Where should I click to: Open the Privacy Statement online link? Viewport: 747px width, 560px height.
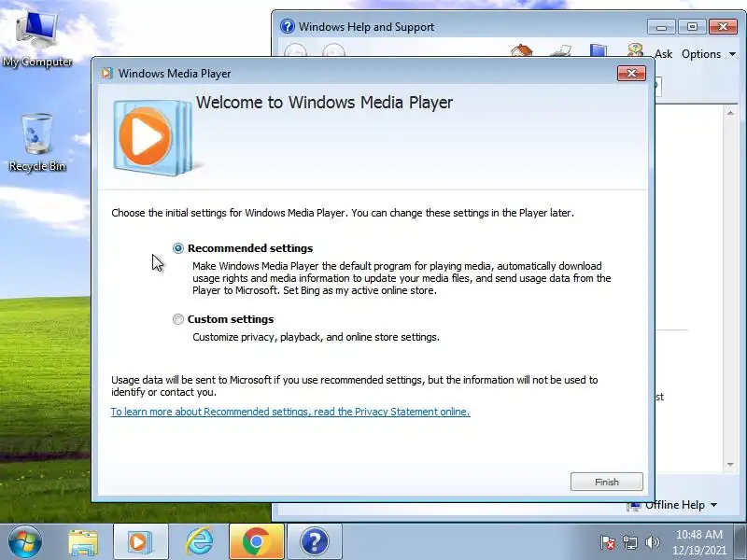point(290,412)
